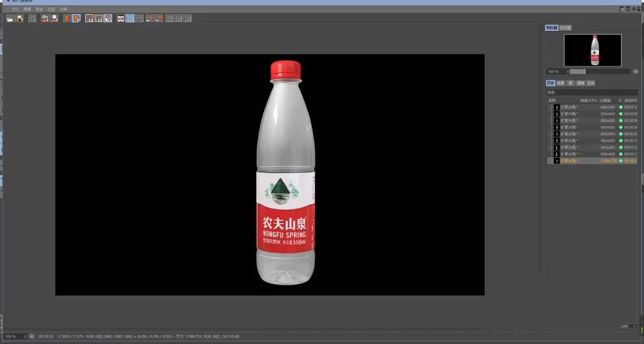Click thumbnail of the 1280x720 history entry
The image size is (644, 344).
tap(557, 160)
